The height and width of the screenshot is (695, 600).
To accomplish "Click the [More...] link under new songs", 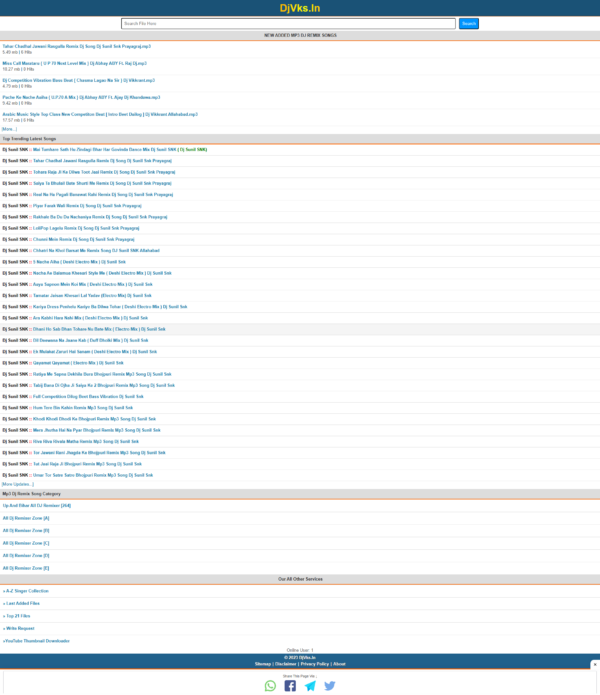I will [9, 129].
